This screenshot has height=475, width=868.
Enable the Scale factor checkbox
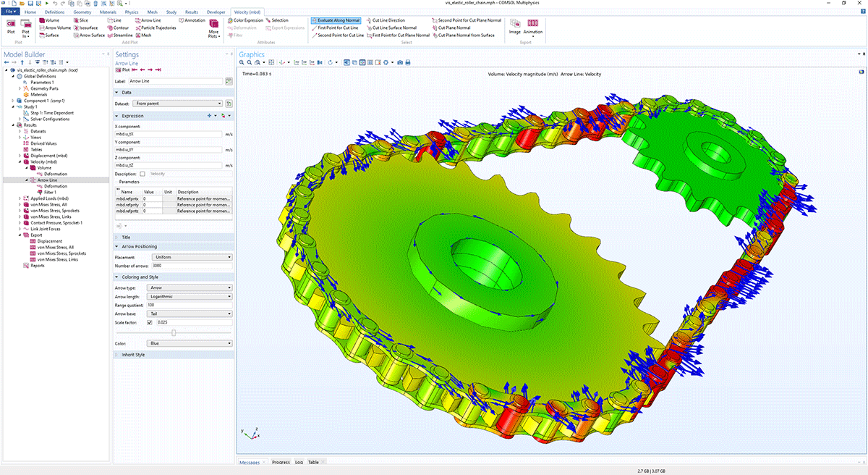coord(150,322)
